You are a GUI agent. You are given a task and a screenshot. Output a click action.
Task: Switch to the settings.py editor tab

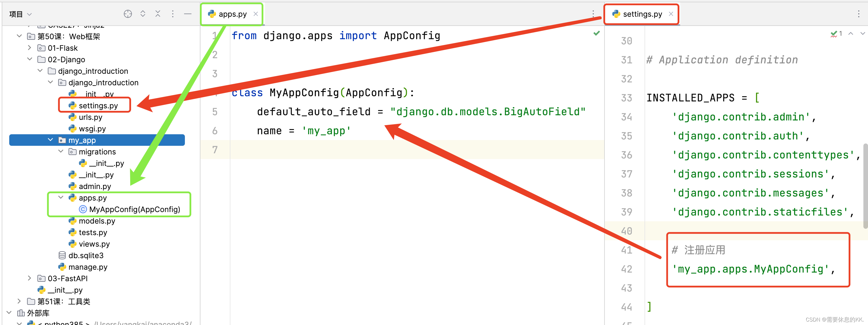[642, 14]
